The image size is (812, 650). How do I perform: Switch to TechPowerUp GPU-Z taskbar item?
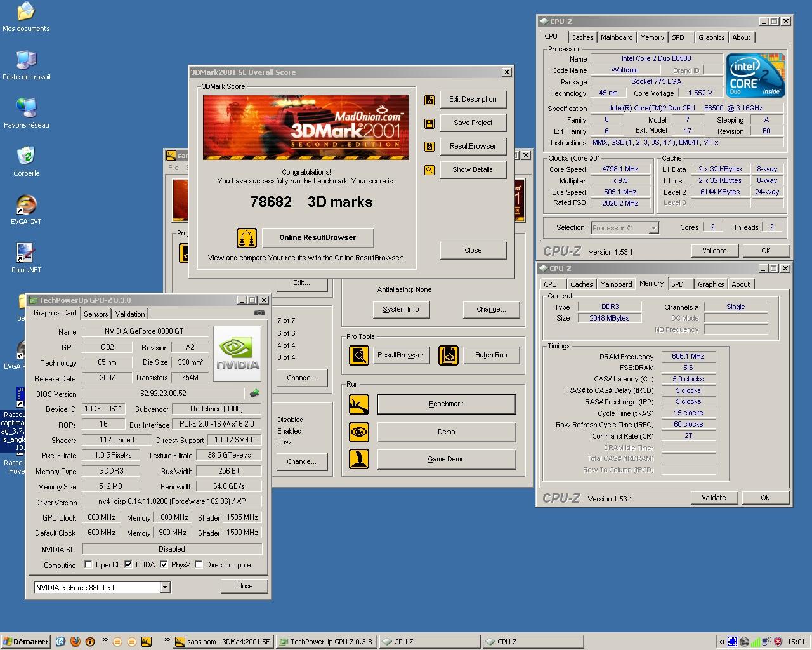[326, 642]
